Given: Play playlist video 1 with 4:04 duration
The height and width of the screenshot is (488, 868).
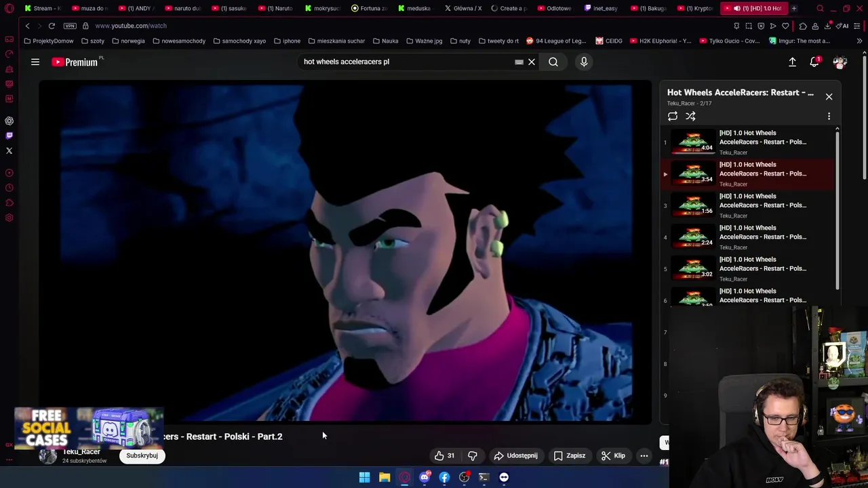Looking at the screenshot, I should point(749,142).
